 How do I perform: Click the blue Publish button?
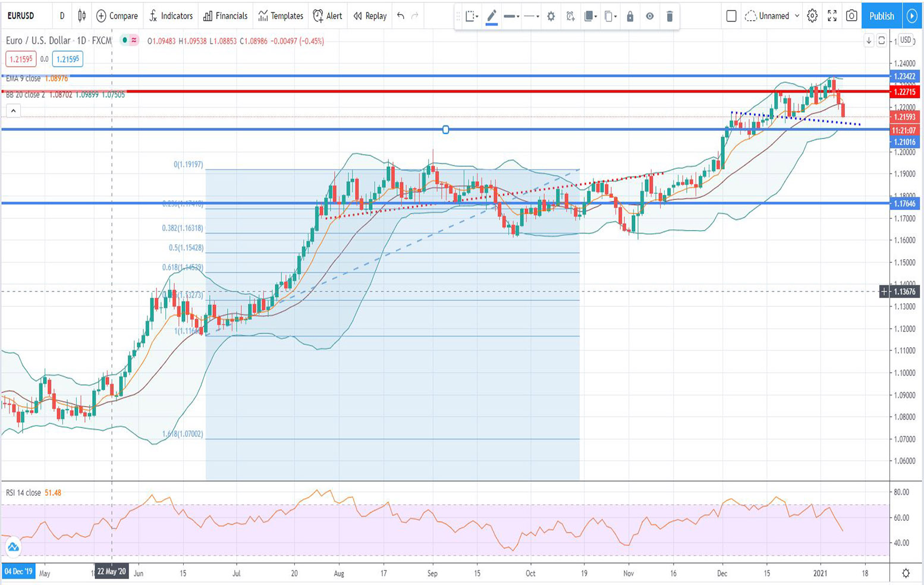click(881, 16)
